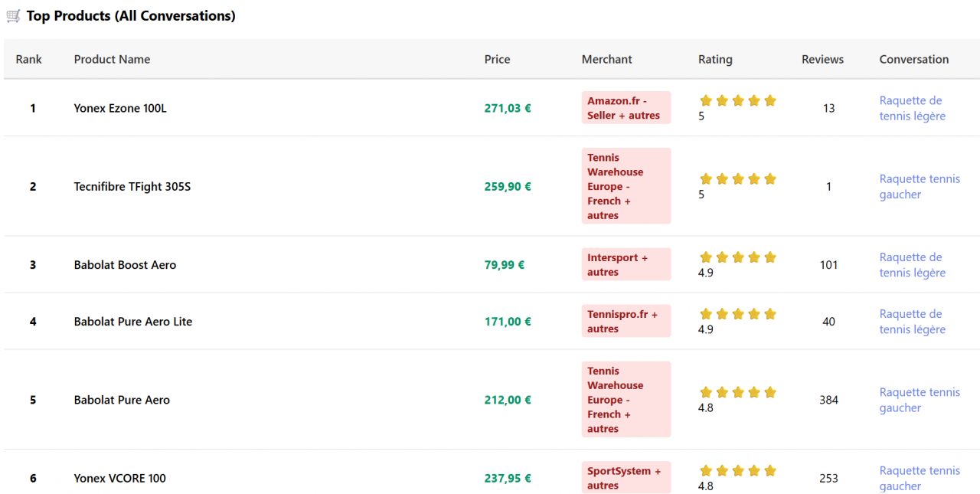This screenshot has height=494, width=980.
Task: Click the 237,95 € price
Action: click(x=508, y=478)
